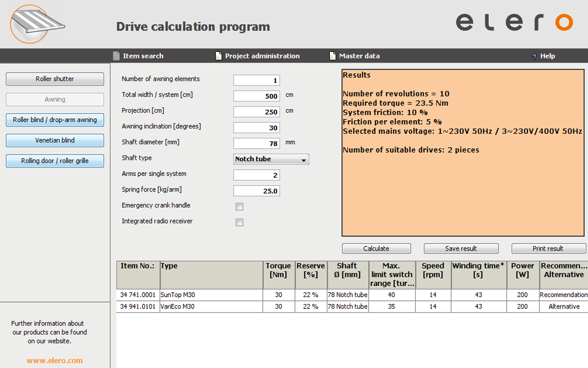Click the Projection input field
Screen dimensions: 588x368
(257, 112)
